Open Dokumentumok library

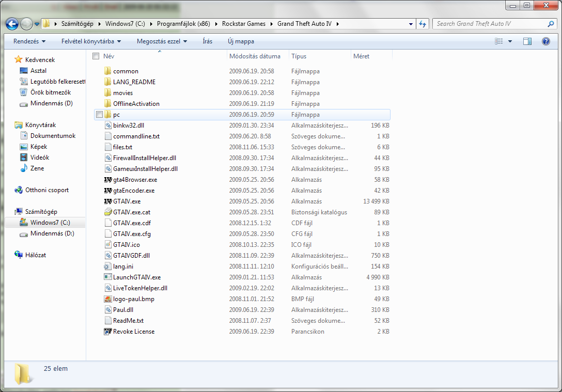coord(53,136)
